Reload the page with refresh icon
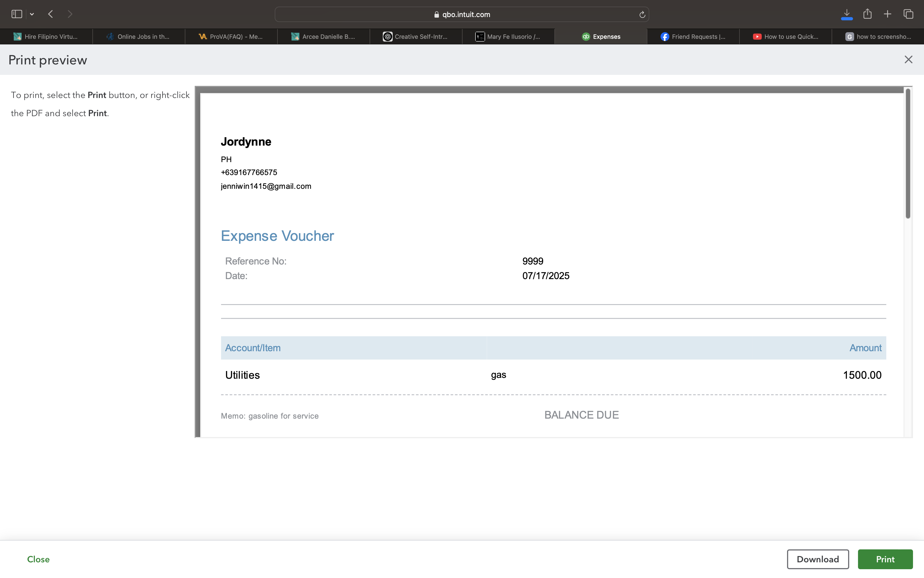 tap(642, 15)
